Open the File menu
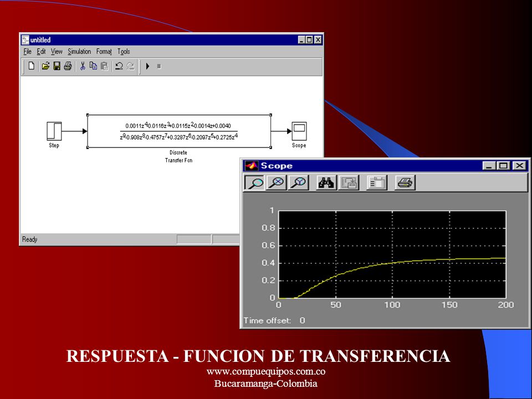The width and height of the screenshot is (532, 399). pyautogui.click(x=28, y=52)
